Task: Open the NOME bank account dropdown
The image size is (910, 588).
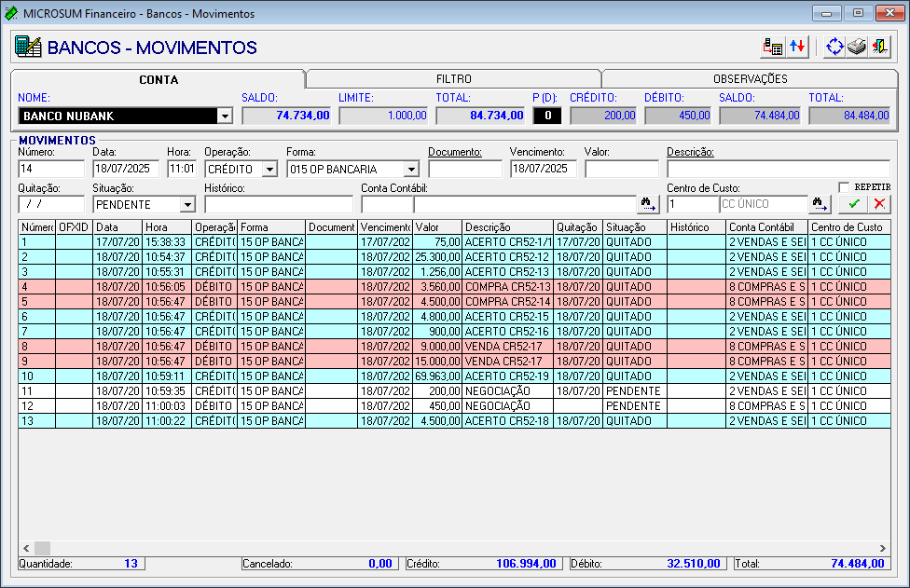Action: (x=224, y=116)
